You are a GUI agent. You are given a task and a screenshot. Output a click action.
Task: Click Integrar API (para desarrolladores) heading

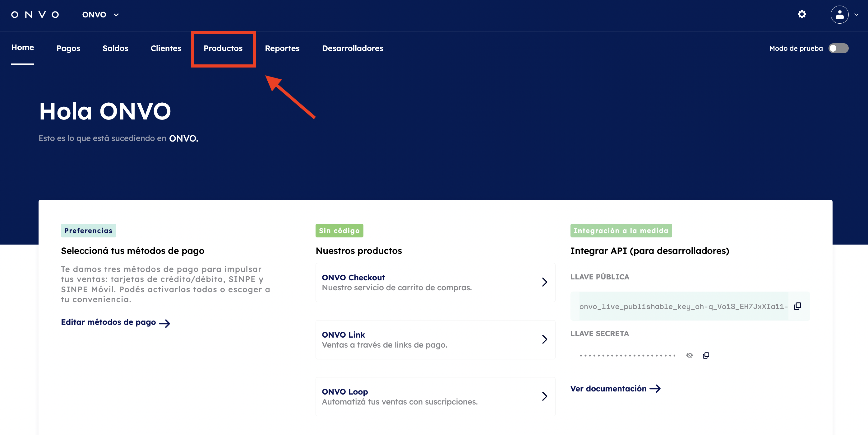(x=650, y=251)
